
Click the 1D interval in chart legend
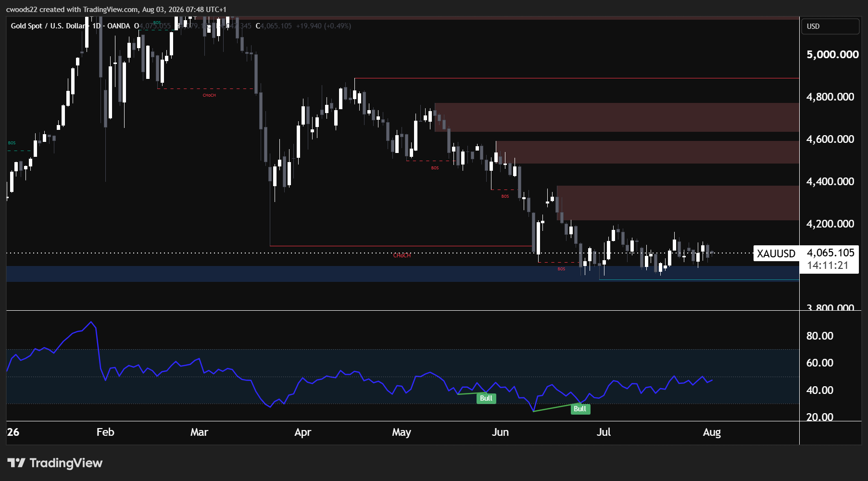coord(96,26)
